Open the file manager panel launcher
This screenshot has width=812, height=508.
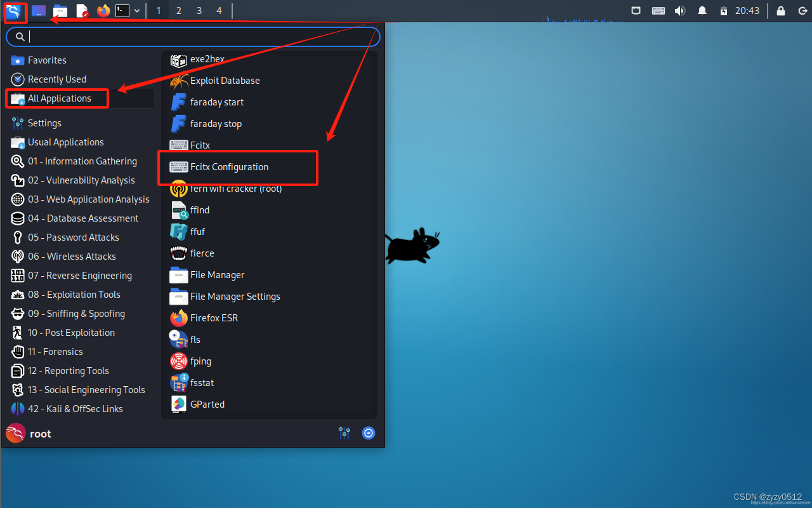coord(60,11)
